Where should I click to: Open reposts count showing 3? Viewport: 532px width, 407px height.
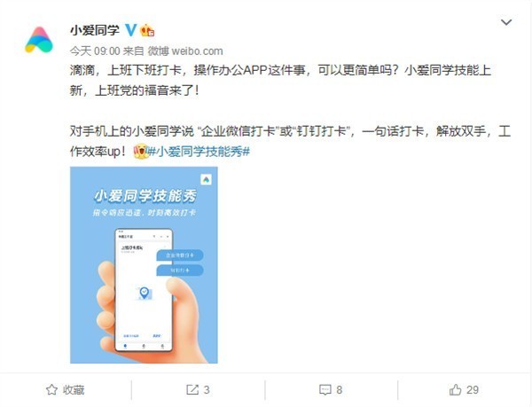[207, 389]
